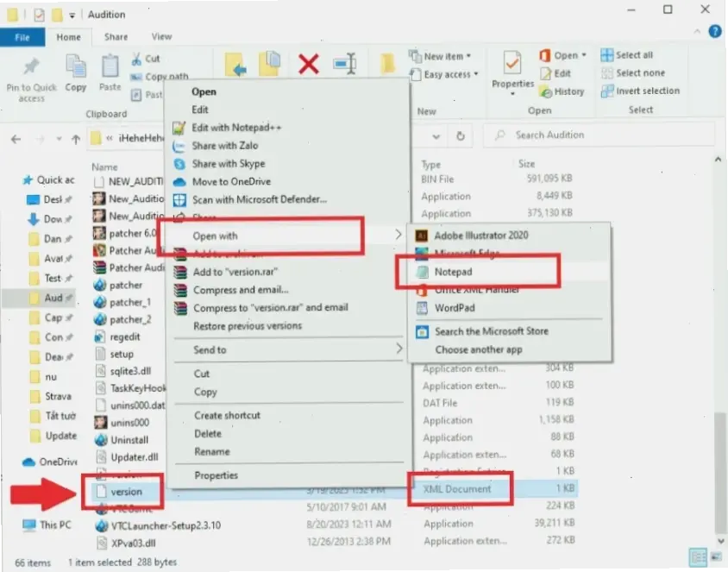
Task: Click Copy path in ribbon
Action: coord(160,76)
